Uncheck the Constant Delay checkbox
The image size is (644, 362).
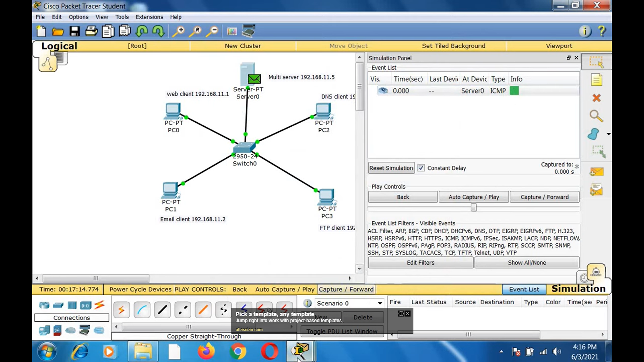click(421, 168)
